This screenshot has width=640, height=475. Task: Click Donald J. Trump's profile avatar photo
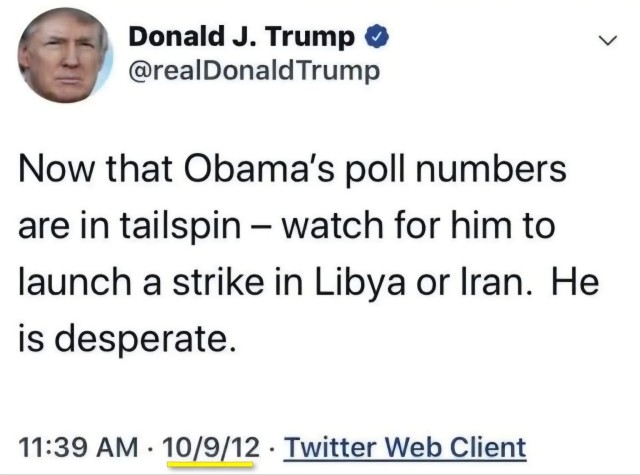tap(61, 57)
